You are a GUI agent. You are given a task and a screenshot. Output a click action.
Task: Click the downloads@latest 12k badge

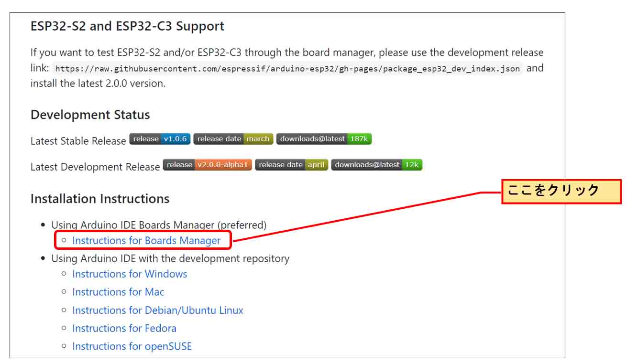coord(376,165)
